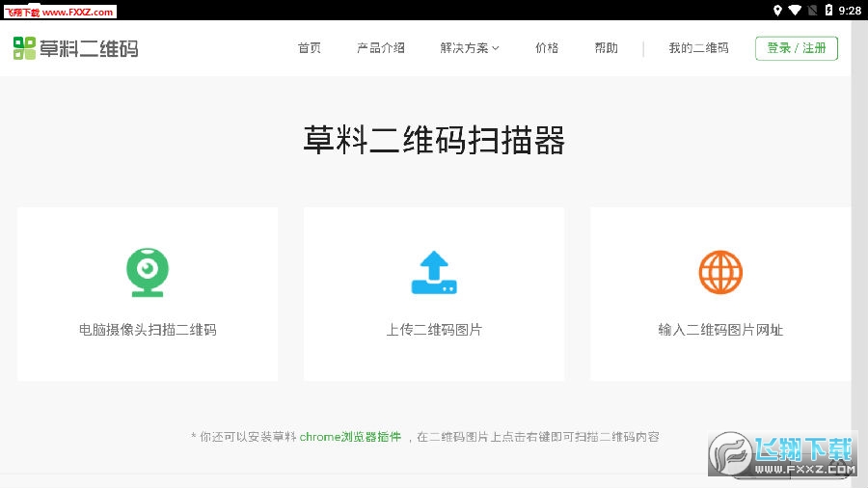
Task: Click the 草料二维码 logo icon
Action: [x=24, y=48]
